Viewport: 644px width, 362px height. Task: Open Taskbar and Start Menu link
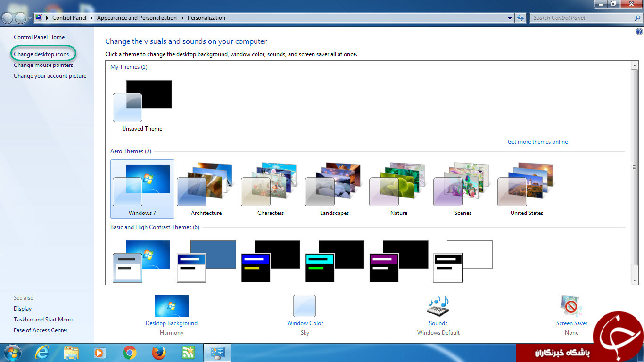point(43,320)
